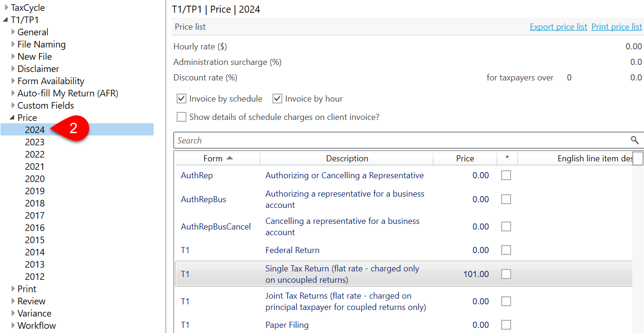Sort by the Price column header

(465, 159)
